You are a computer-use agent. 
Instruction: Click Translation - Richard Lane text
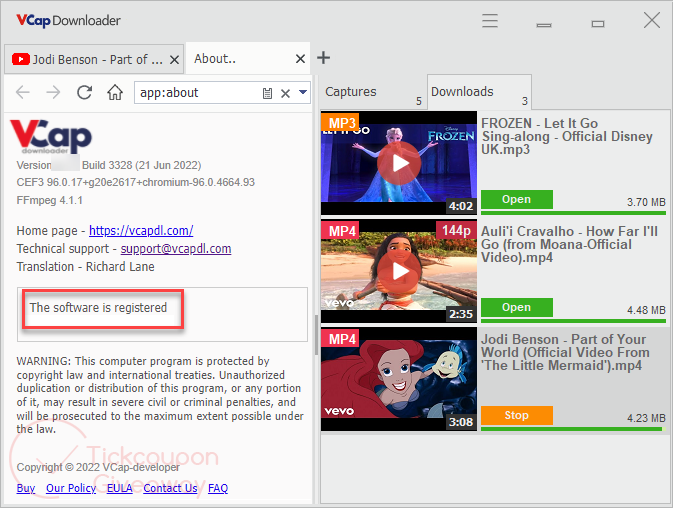point(85,267)
